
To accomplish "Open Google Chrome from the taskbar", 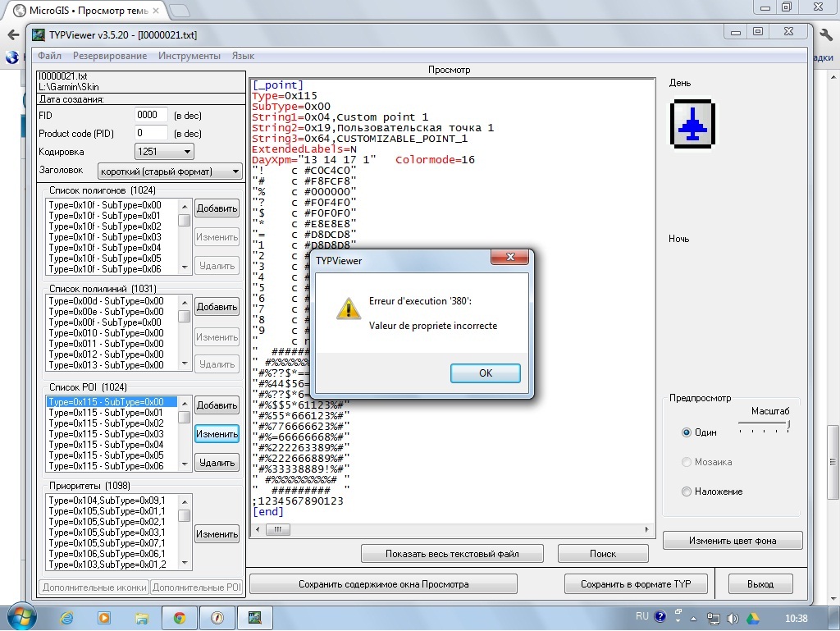I will (179, 617).
